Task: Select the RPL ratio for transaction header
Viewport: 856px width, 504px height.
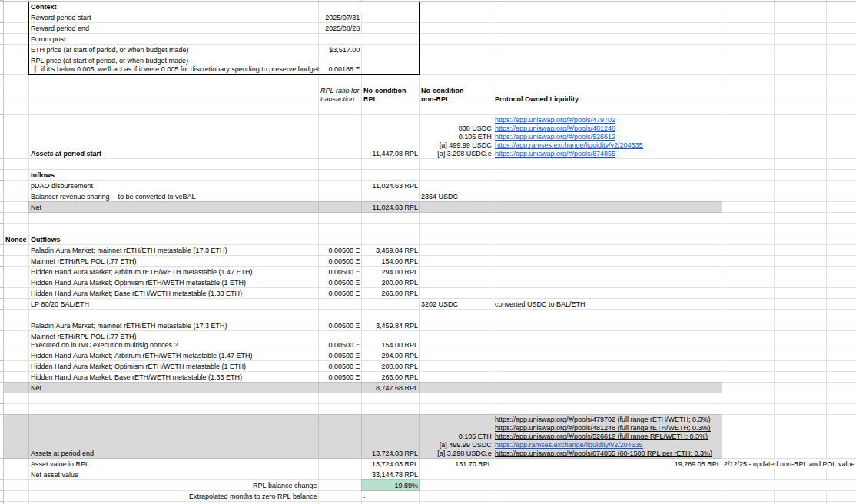Action: pos(340,95)
